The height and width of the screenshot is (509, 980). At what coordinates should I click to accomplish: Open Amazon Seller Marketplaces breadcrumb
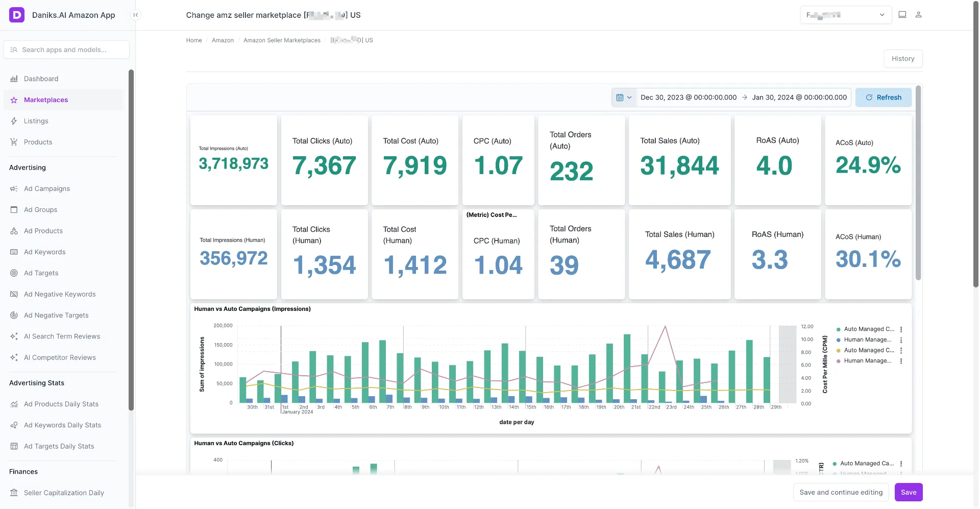tap(282, 40)
